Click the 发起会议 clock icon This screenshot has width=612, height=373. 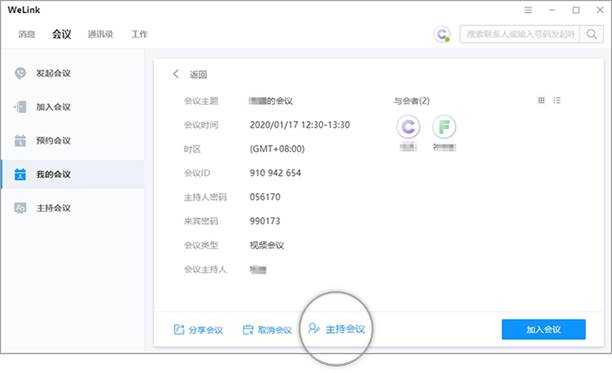coord(20,73)
